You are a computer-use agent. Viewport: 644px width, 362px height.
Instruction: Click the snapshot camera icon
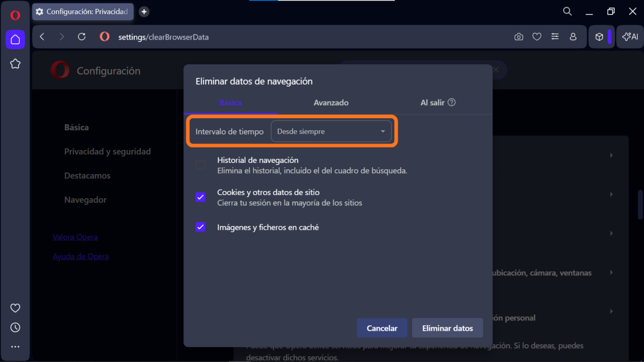coord(519,37)
